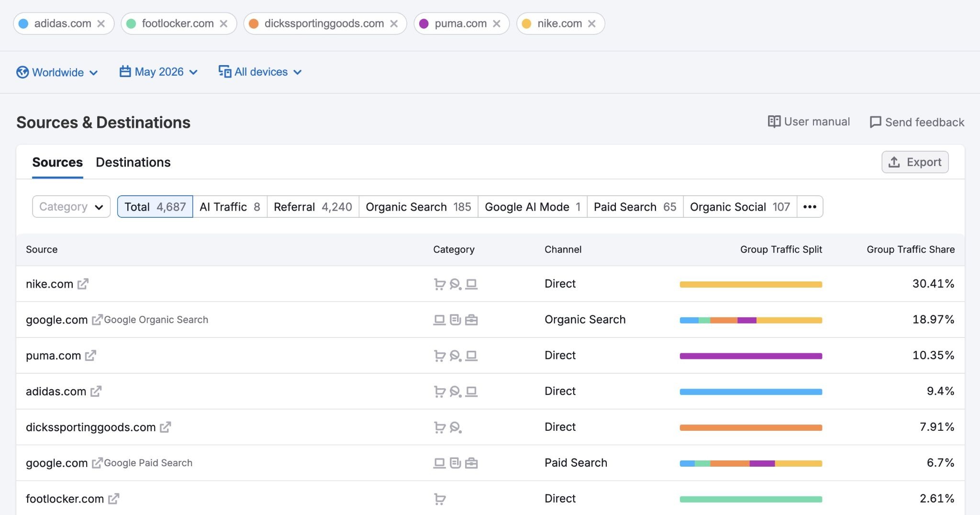
Task: Remove adidas.com from the domain chips
Action: 101,23
